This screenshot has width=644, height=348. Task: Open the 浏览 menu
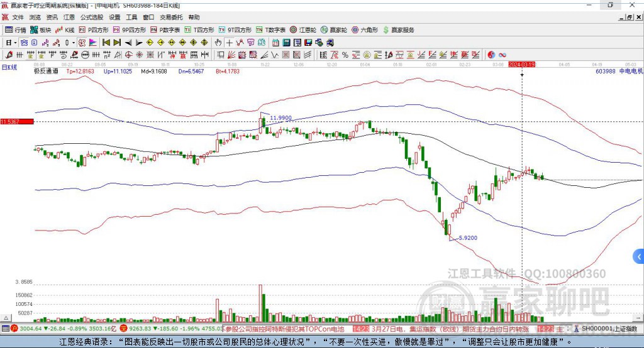(x=35, y=17)
